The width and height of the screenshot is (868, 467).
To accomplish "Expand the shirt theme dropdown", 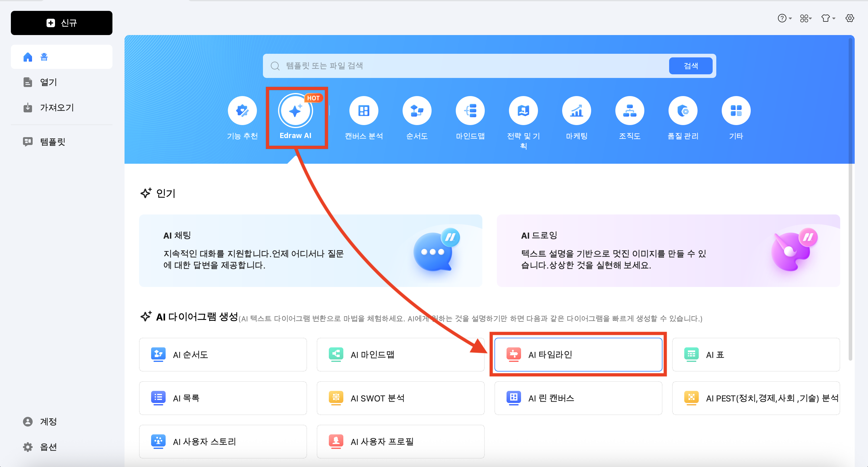I will tap(828, 18).
